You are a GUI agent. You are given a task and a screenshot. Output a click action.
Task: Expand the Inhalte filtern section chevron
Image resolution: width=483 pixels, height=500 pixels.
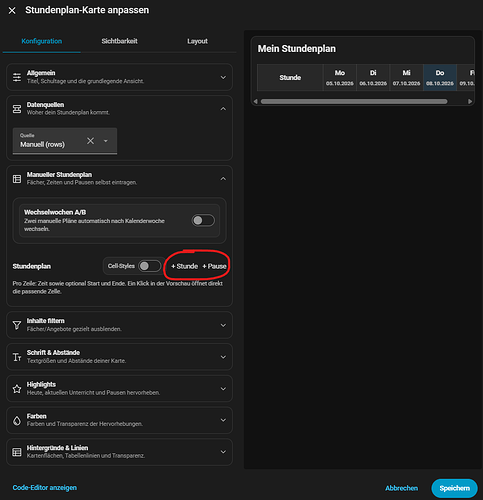pos(223,325)
